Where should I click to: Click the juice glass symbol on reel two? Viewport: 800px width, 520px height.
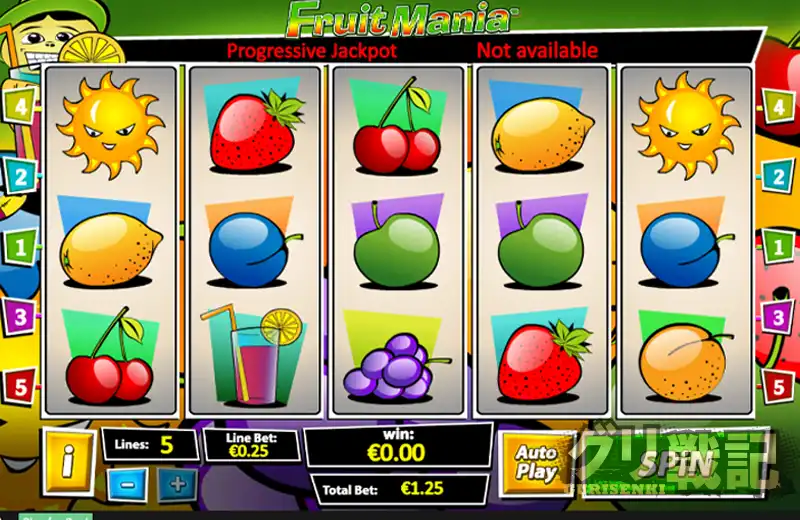(x=253, y=355)
